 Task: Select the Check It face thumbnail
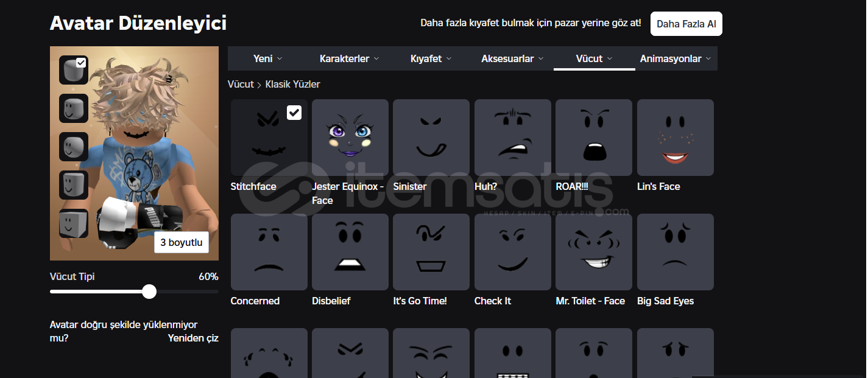click(x=513, y=252)
